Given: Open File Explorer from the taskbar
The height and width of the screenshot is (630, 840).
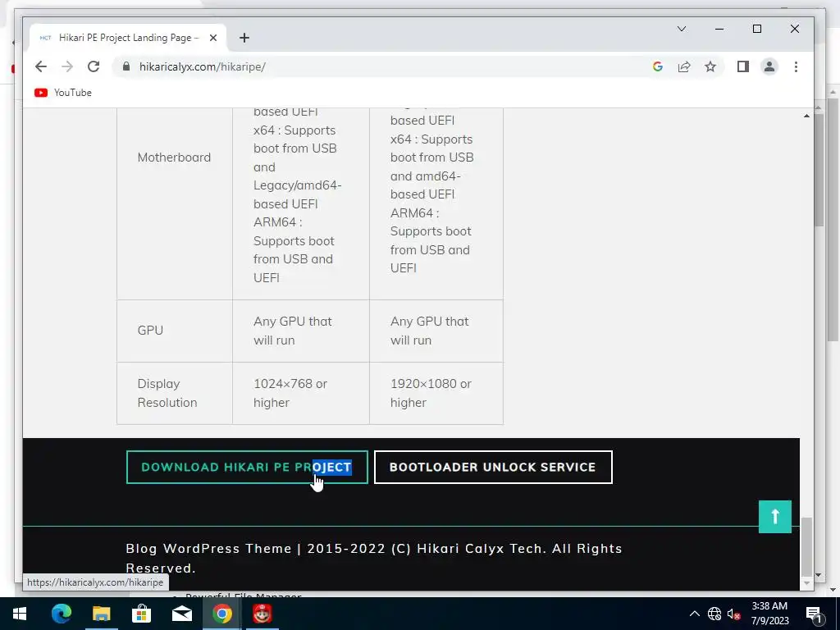Looking at the screenshot, I should (x=101, y=614).
